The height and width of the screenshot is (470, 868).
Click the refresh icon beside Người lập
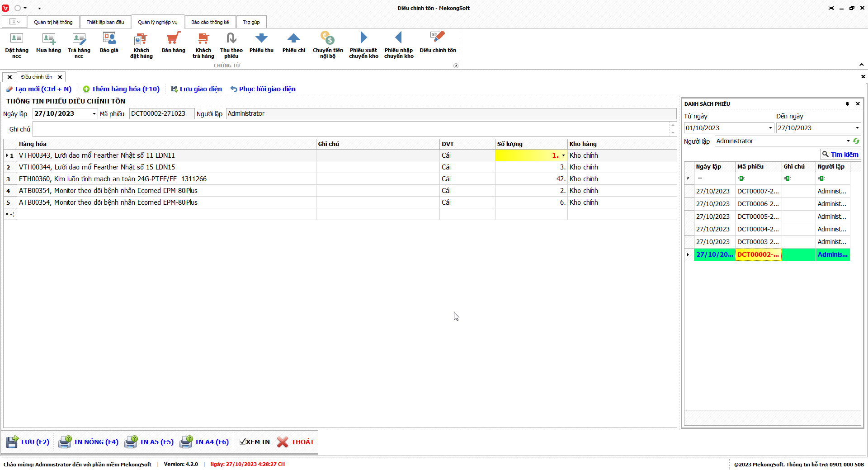click(x=856, y=141)
